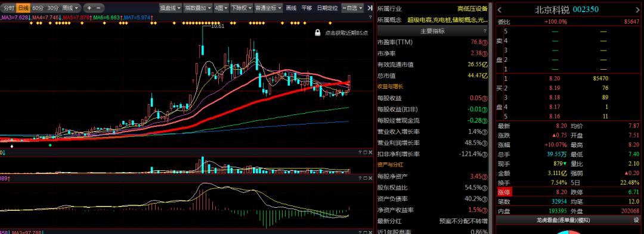The width and height of the screenshot is (644, 234).
Task: Open help icon at right of MA indicator row
Action: point(370,18)
